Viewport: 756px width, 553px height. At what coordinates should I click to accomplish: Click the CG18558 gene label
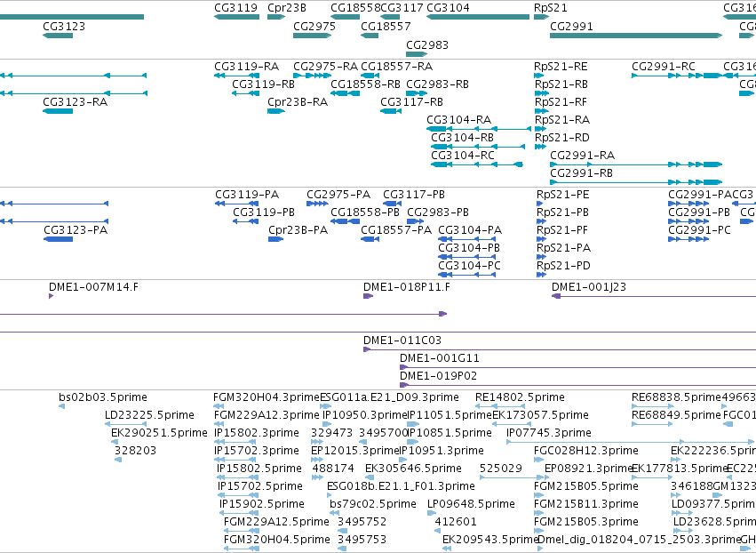click(x=355, y=8)
